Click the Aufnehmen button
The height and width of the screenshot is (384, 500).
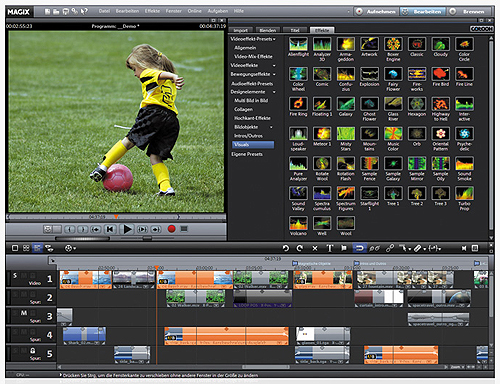[x=376, y=12]
